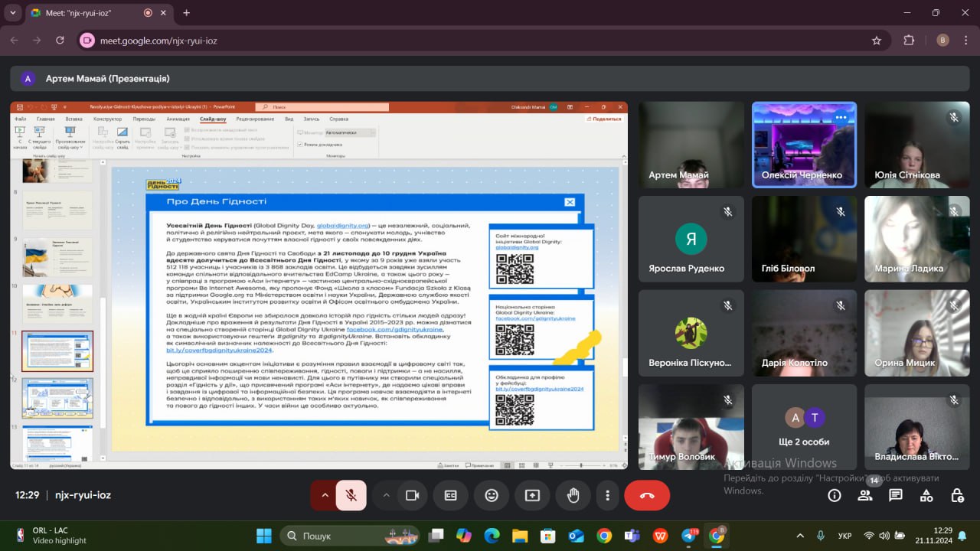980x551 pixels.
Task: Open the meeting details info icon
Action: tap(835, 495)
